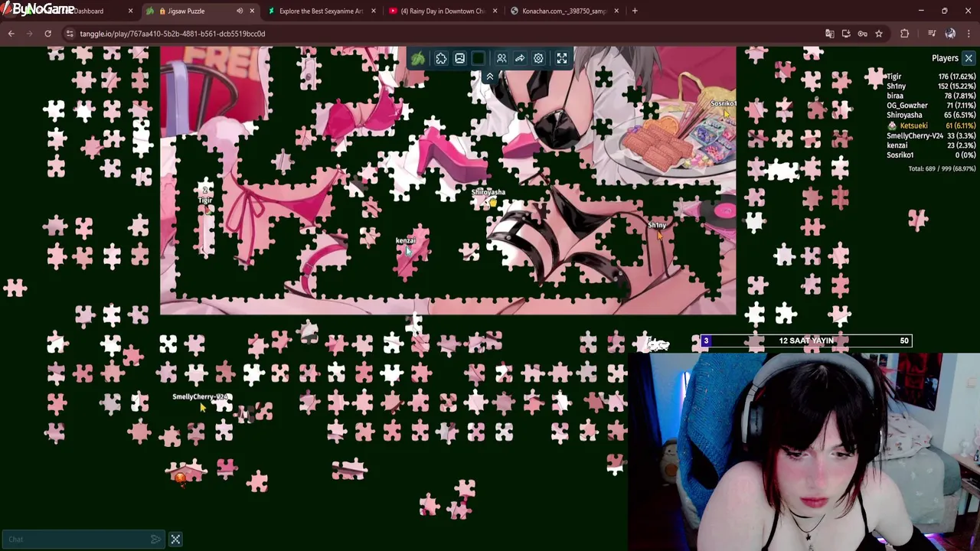Image resolution: width=980 pixels, height=551 pixels.
Task: Select player SmellyCherry-V24 in list
Action: (931, 135)
